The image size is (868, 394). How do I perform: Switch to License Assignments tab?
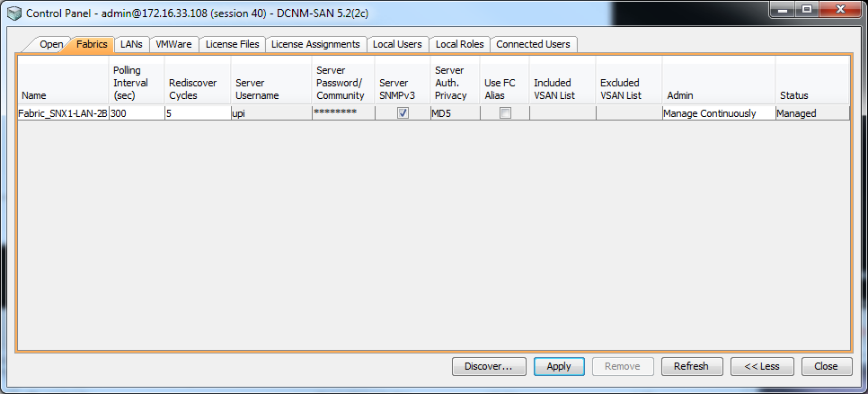pos(315,44)
